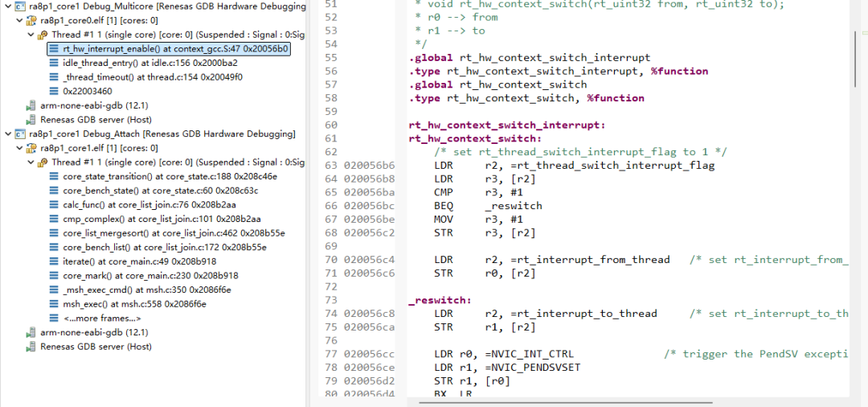Click stack frame icon of _msh_exec_cmd()

click(54, 290)
